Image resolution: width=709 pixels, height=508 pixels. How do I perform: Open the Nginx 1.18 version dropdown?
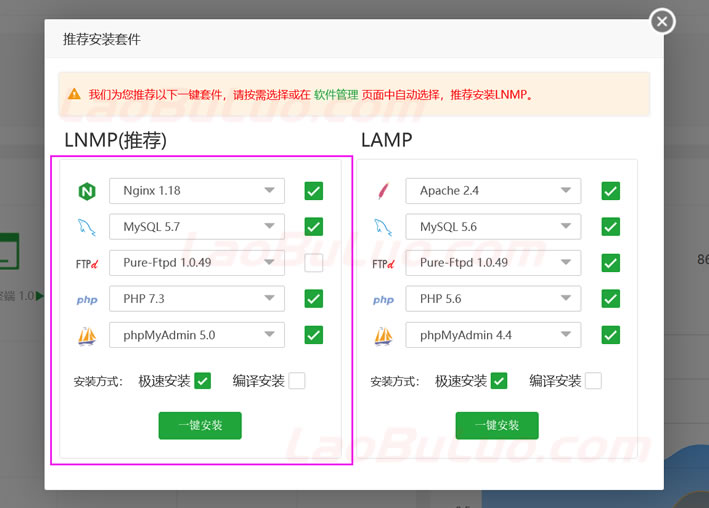[197, 191]
